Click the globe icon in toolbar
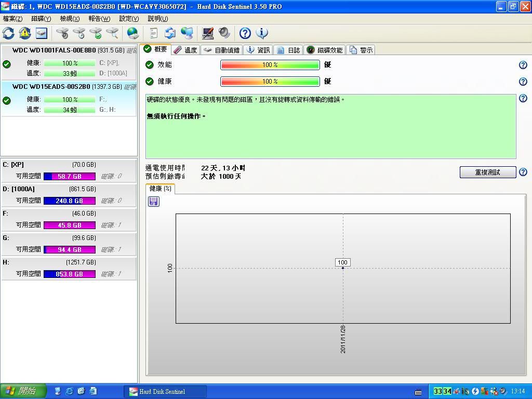The height and width of the screenshot is (399, 532). [133, 33]
